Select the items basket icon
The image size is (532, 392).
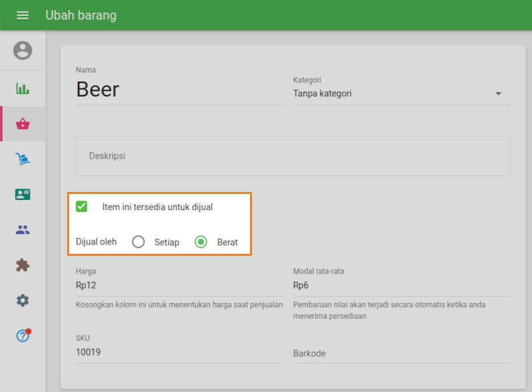pos(23,124)
